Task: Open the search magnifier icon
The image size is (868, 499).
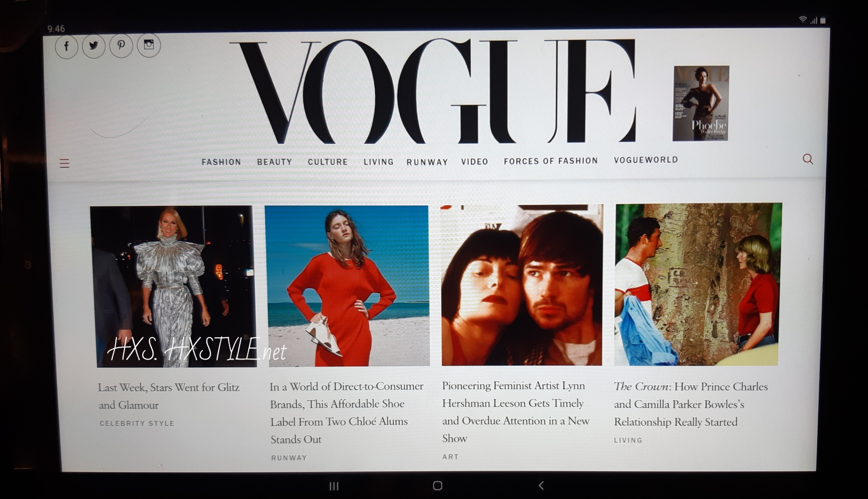Action: tap(808, 159)
